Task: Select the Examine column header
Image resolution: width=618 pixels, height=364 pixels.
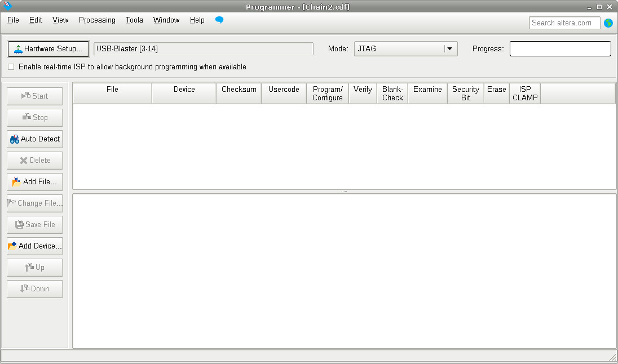Action: click(427, 94)
